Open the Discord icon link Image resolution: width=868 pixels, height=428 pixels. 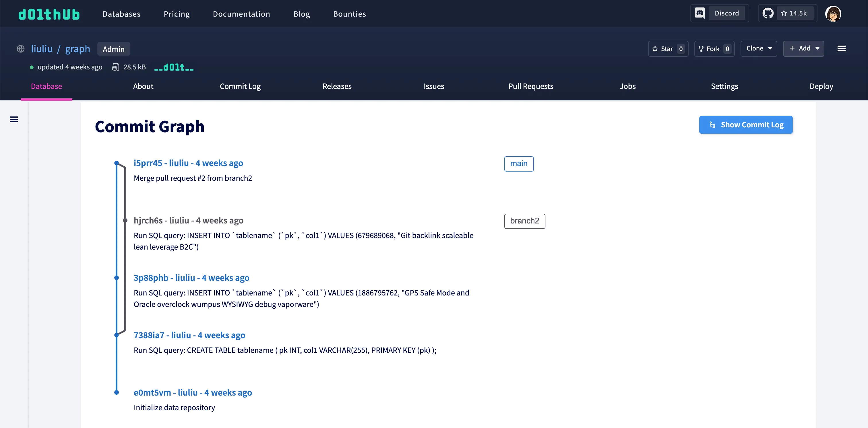click(700, 13)
